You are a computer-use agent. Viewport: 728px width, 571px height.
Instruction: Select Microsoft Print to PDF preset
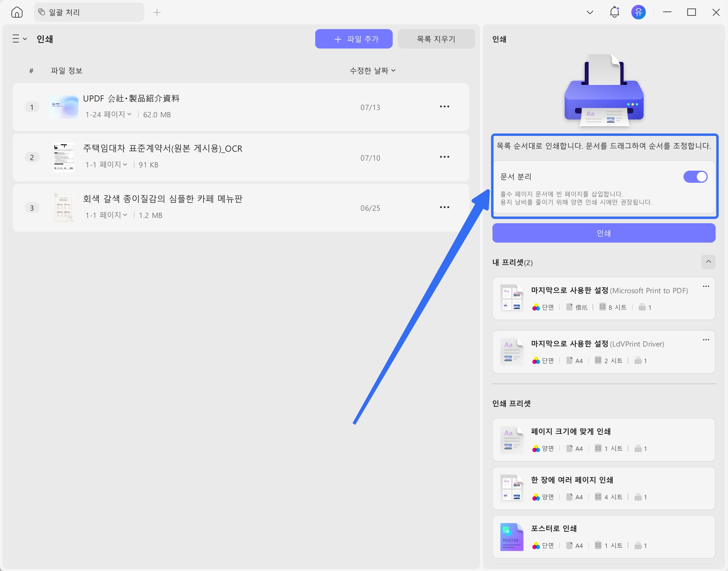pyautogui.click(x=604, y=298)
